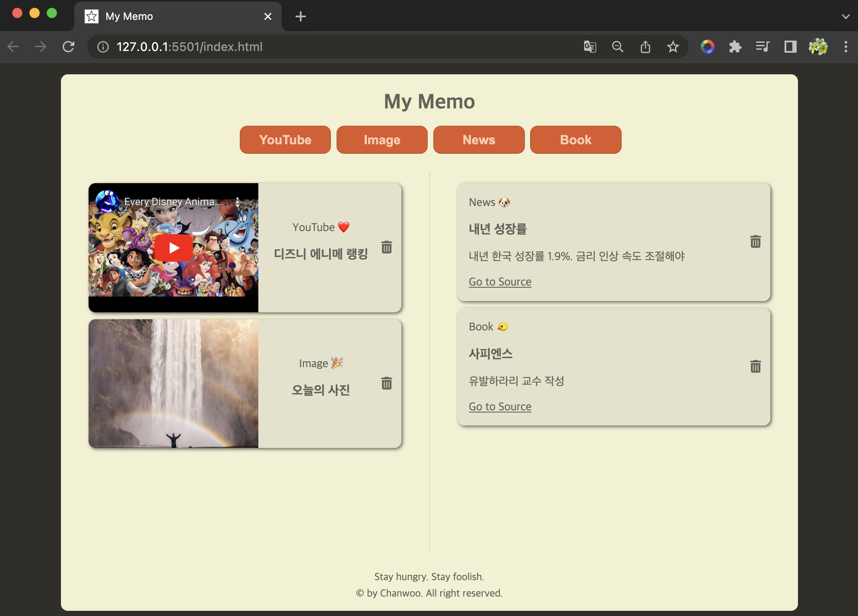
Task: Open the video options three-dot menu
Action: click(237, 201)
